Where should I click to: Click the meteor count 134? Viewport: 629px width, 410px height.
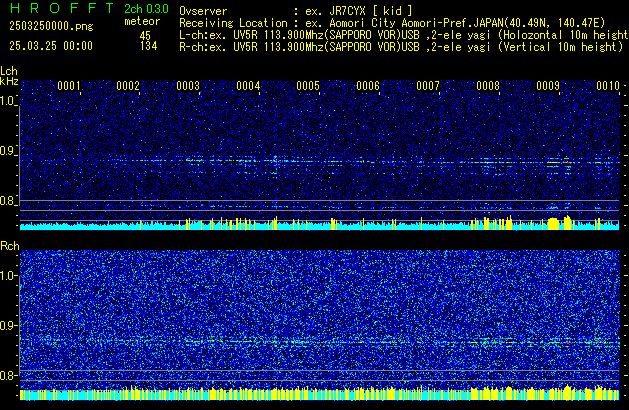pyautogui.click(x=148, y=46)
